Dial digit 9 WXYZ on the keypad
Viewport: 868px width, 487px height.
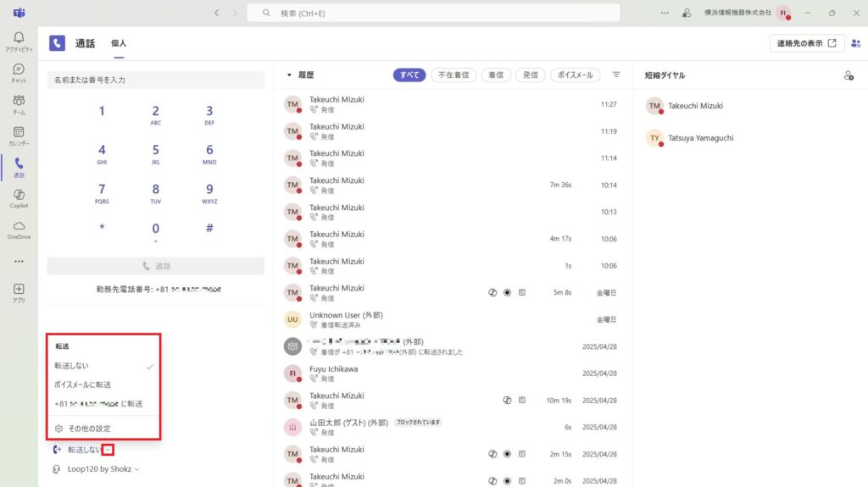[x=209, y=194]
